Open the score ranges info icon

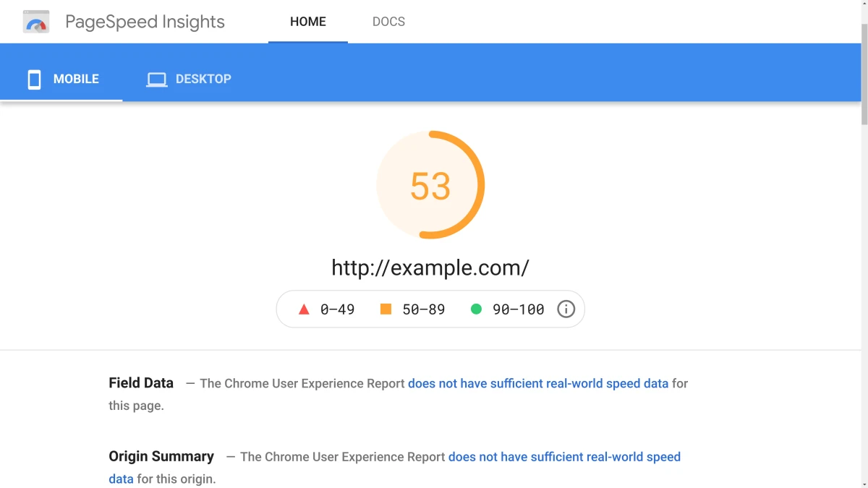coord(566,309)
